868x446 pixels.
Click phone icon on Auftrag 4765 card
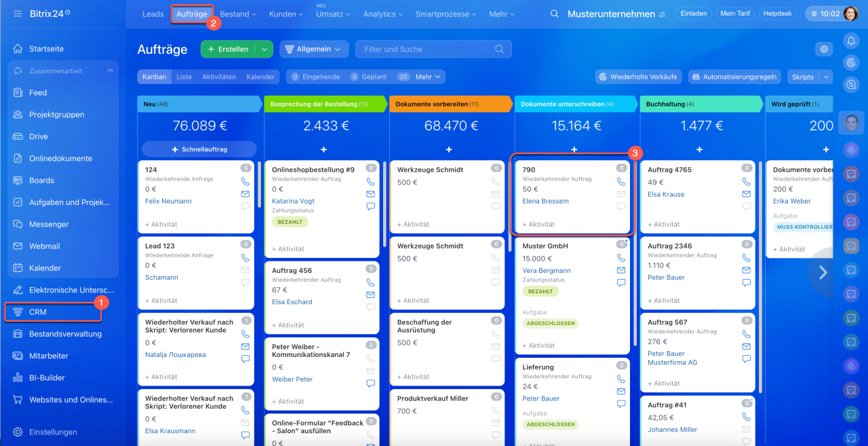tap(747, 182)
